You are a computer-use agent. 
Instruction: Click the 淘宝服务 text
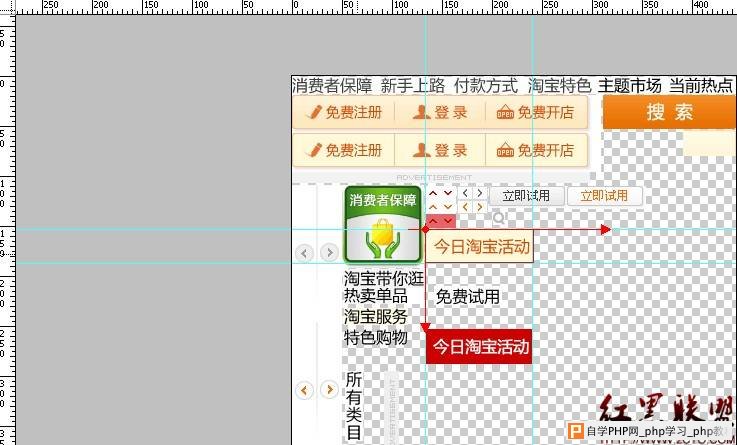pyautogui.click(x=376, y=317)
